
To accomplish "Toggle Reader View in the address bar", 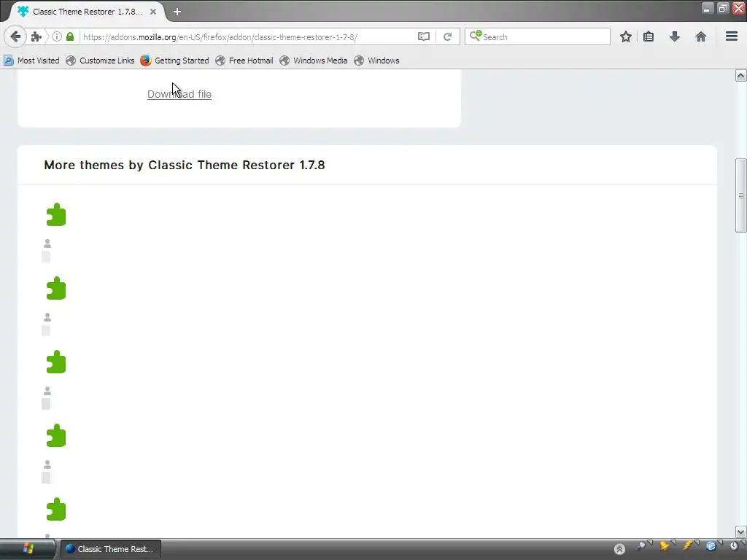I will tap(424, 36).
